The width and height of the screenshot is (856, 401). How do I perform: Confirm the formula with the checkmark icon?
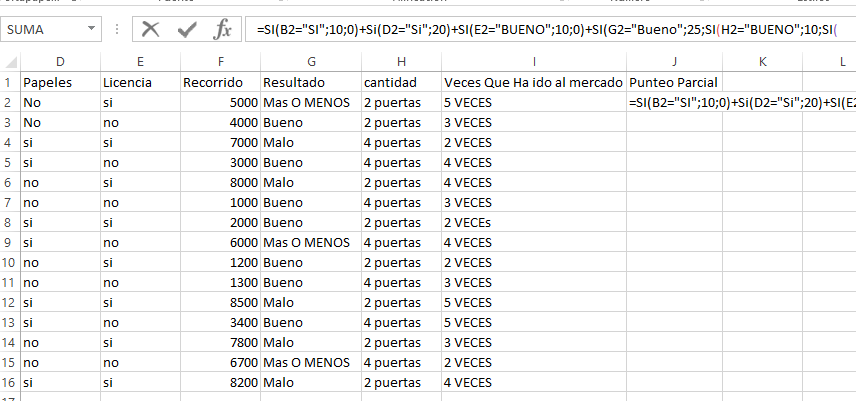tap(186, 30)
